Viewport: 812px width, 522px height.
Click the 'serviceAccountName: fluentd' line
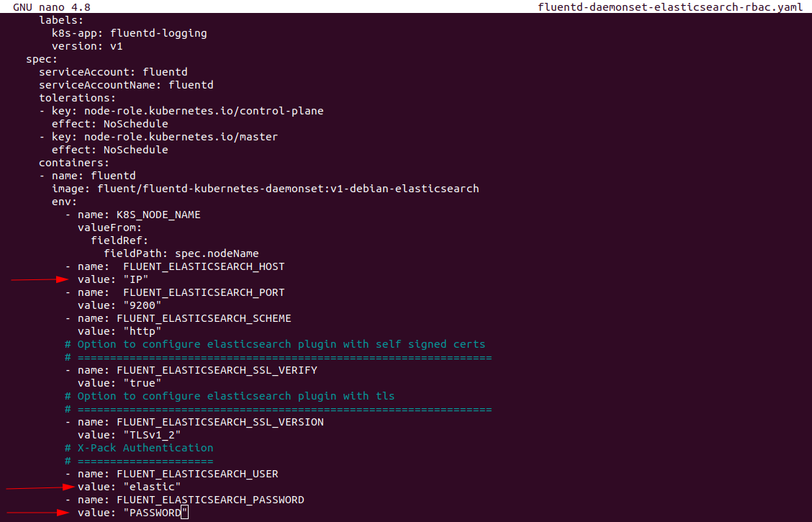click(127, 85)
